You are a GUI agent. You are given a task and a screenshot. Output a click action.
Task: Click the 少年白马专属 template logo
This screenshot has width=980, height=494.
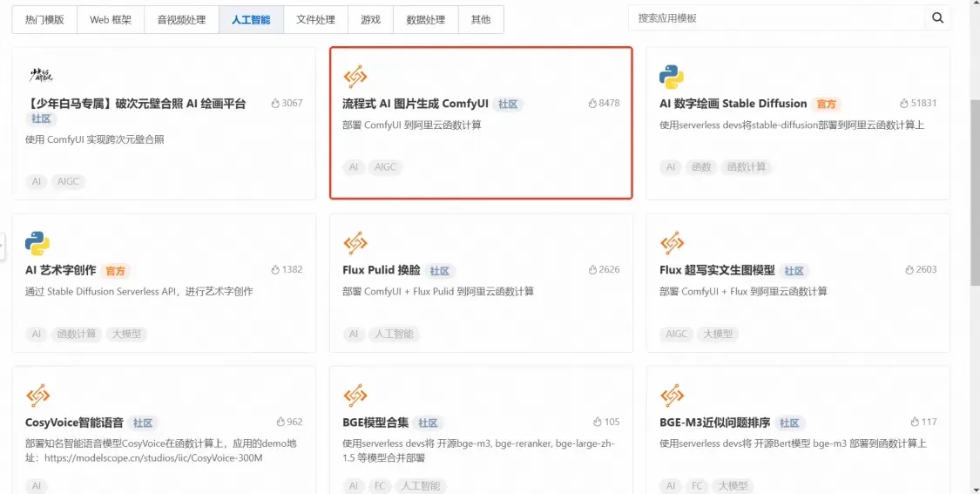[x=41, y=76]
